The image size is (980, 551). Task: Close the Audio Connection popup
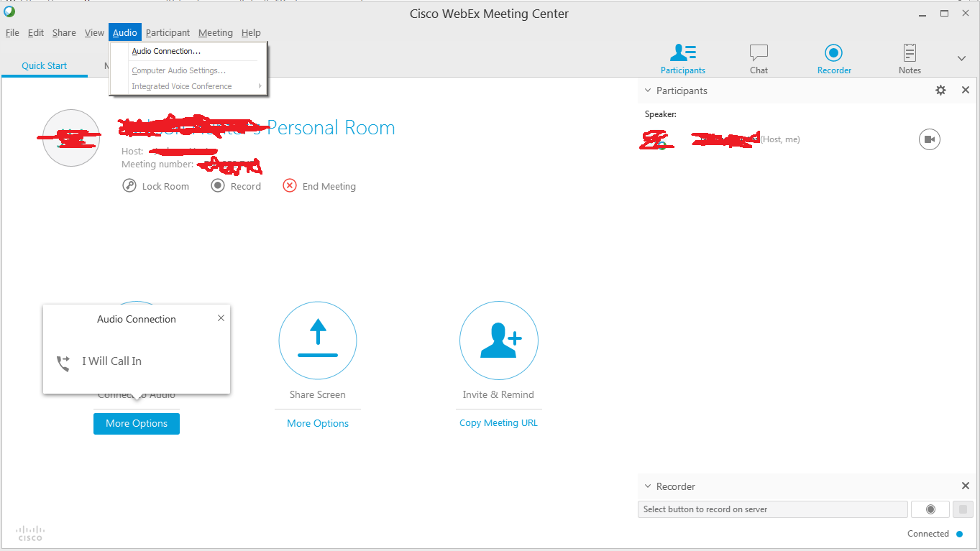click(x=221, y=318)
